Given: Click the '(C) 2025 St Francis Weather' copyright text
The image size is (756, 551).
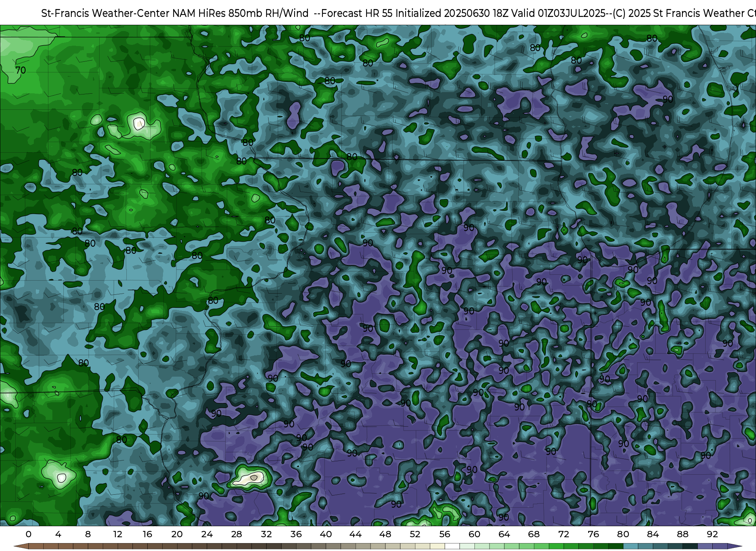Looking at the screenshot, I should pos(678,13).
